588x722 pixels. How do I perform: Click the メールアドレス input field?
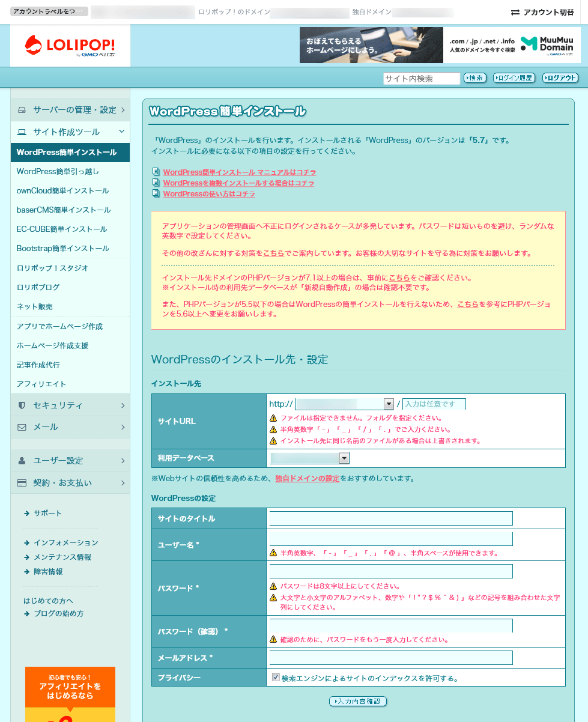coord(391,658)
